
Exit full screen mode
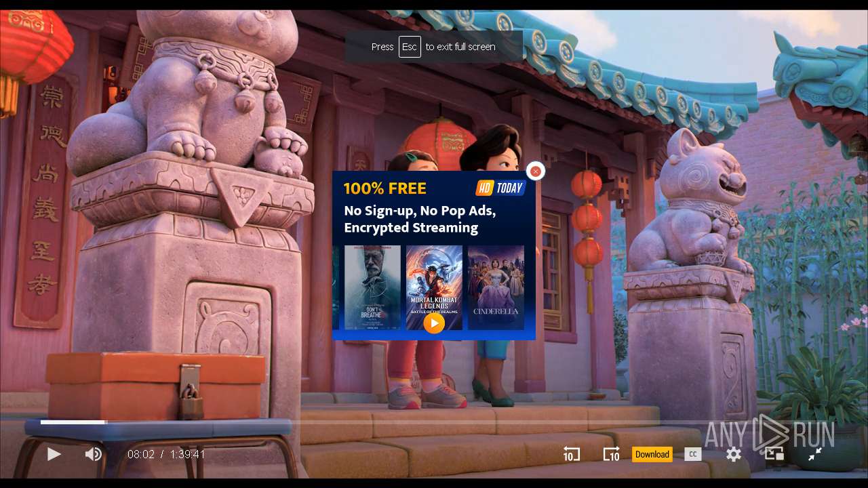pyautogui.click(x=815, y=454)
